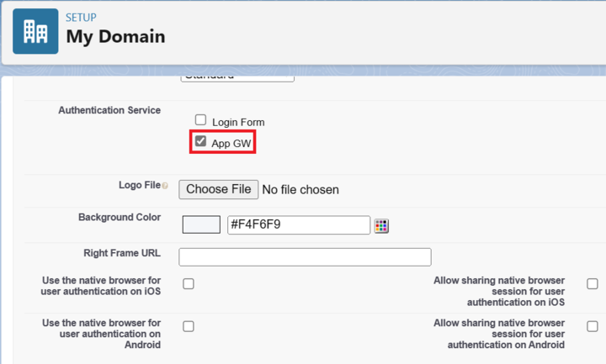606x364 pixels.
Task: Click the Authentication Service field label
Action: pyautogui.click(x=109, y=110)
